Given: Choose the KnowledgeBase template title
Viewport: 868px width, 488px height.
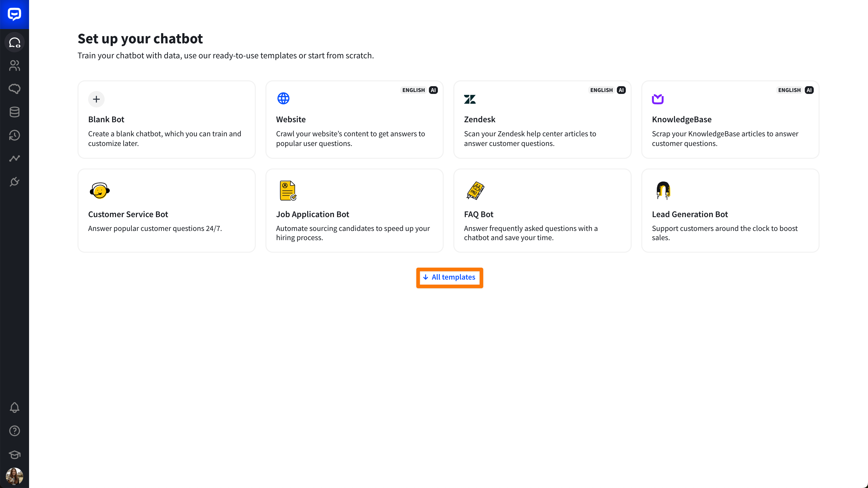Looking at the screenshot, I should tap(682, 119).
